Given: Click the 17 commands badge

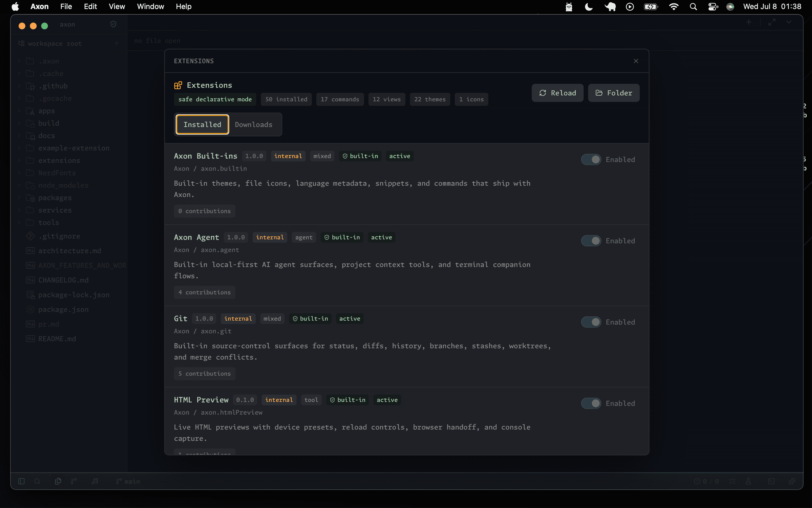Looking at the screenshot, I should click(340, 99).
